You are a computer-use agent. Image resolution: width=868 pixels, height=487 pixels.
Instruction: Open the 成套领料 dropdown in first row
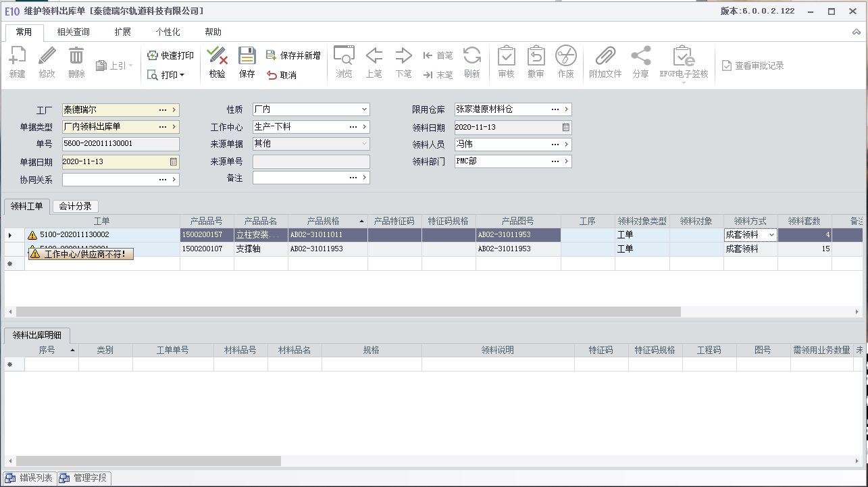pos(771,235)
